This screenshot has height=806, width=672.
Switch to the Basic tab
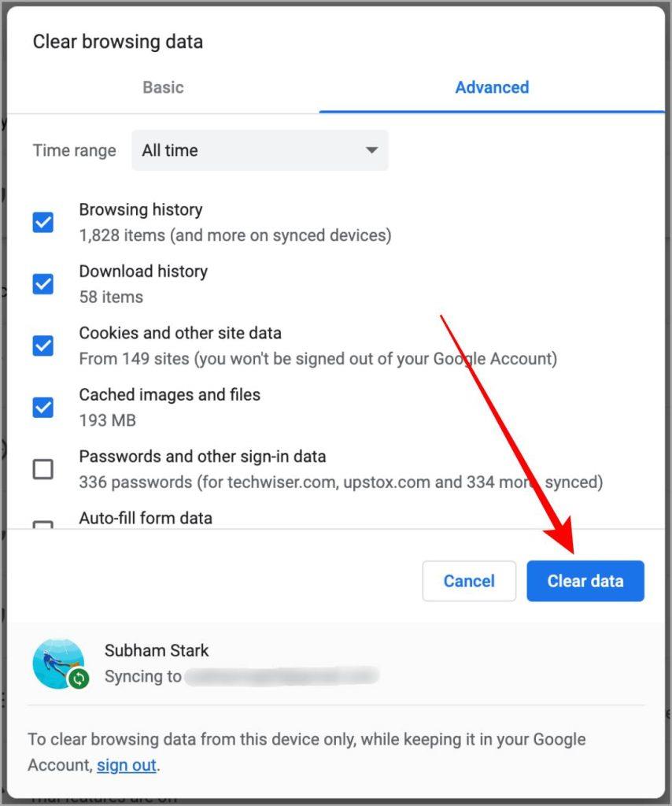coord(163,87)
